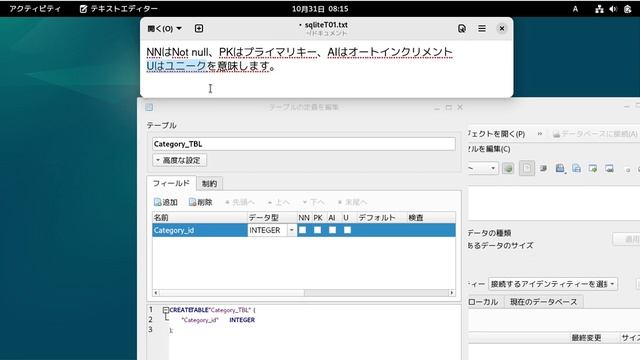640x360 pixels.
Task: Toggle AI checkbox for Category_id
Action: coord(333,230)
